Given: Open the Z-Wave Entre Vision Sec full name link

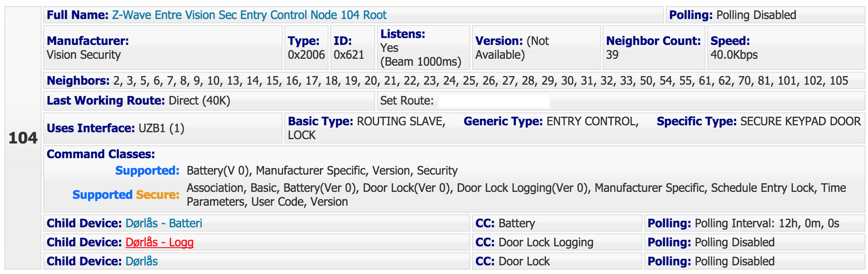Looking at the screenshot, I should pos(249,15).
